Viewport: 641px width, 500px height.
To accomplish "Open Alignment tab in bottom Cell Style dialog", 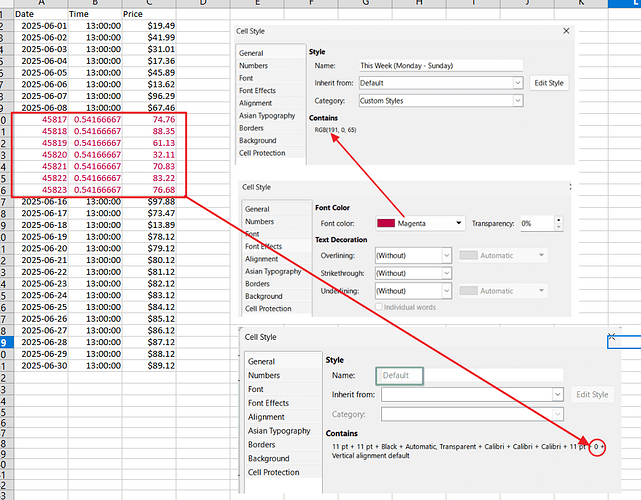I will [x=266, y=417].
